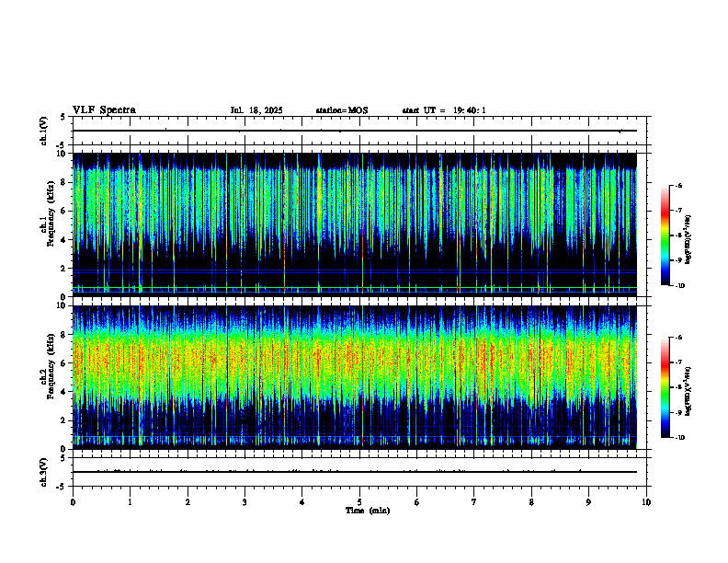Screen dimensions: 728x563
Task: Click the "-6" label on the ch.1 color bar
Action: click(678, 185)
